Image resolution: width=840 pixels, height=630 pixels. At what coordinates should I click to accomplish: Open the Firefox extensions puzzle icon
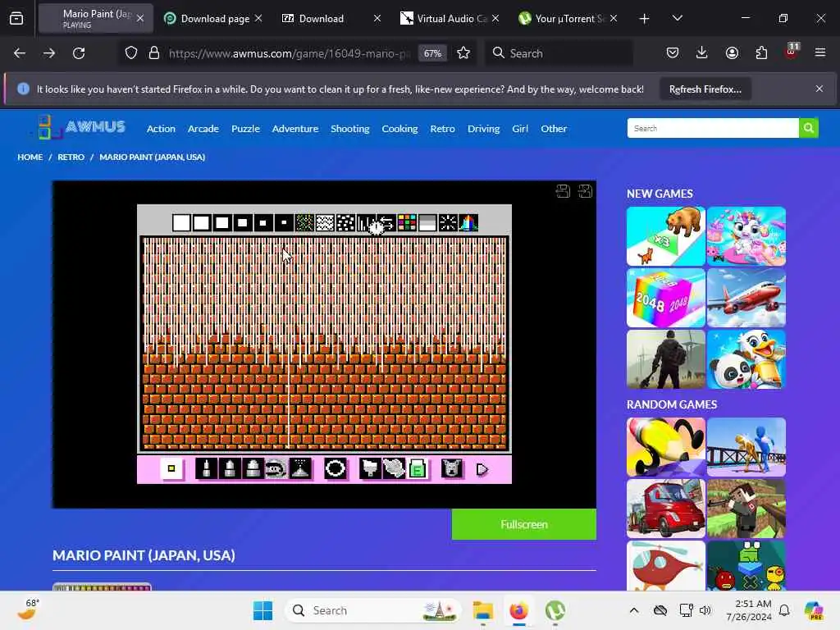761,52
